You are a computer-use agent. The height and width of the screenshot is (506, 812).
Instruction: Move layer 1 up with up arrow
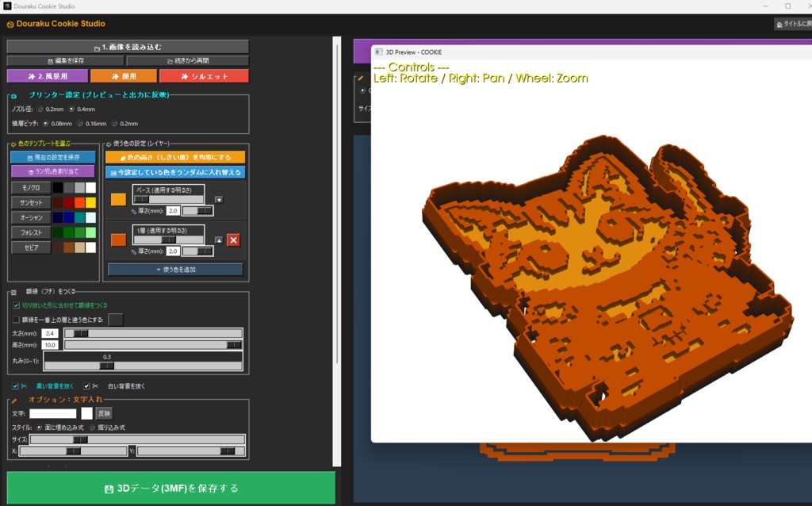tap(219, 240)
